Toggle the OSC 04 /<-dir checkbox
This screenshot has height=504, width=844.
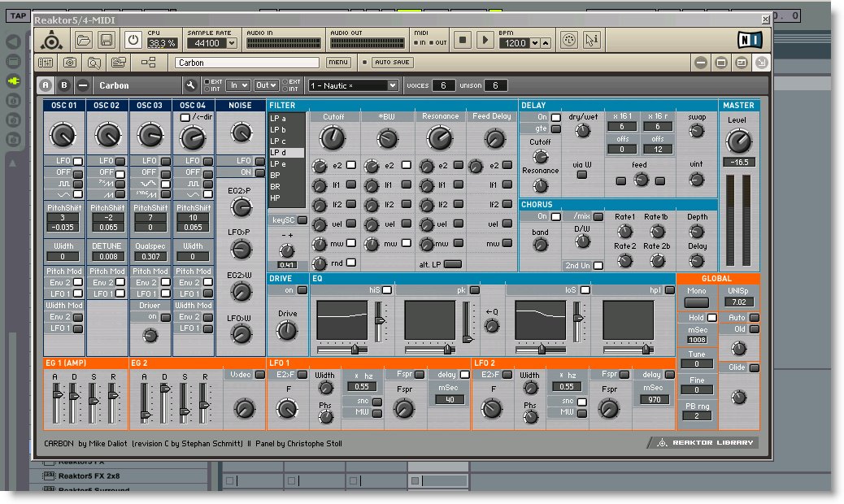click(185, 117)
